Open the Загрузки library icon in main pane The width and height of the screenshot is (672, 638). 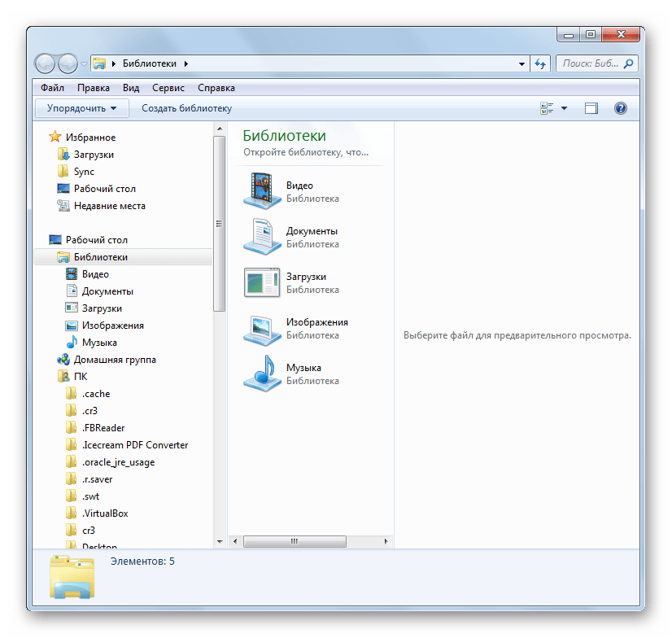262,282
